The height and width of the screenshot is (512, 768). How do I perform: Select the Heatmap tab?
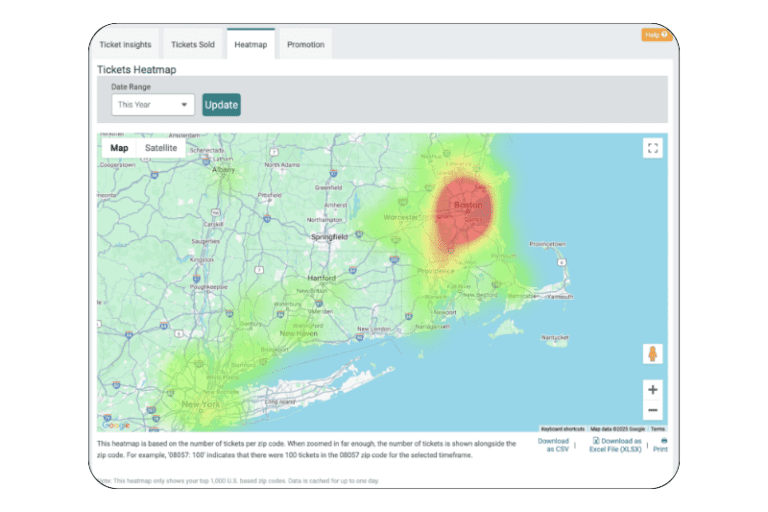pos(250,45)
